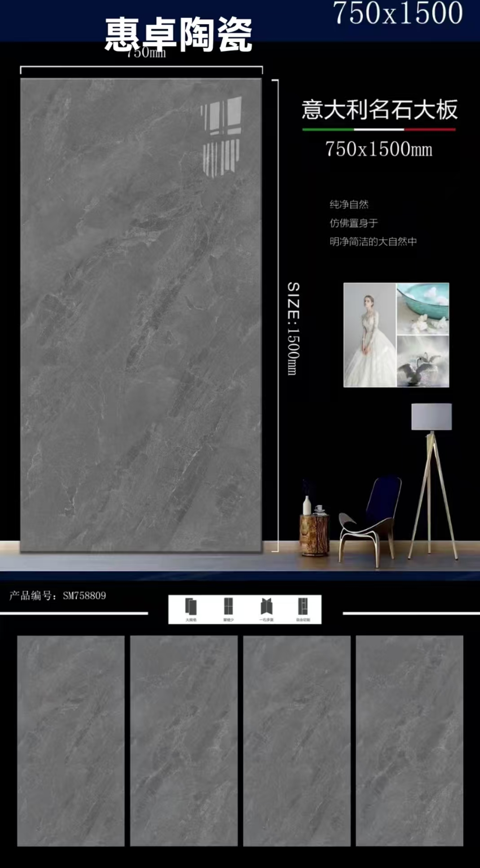Screen dimensions: 480x868
Task: Select the second tile variation thumbnail
Action: point(184,741)
